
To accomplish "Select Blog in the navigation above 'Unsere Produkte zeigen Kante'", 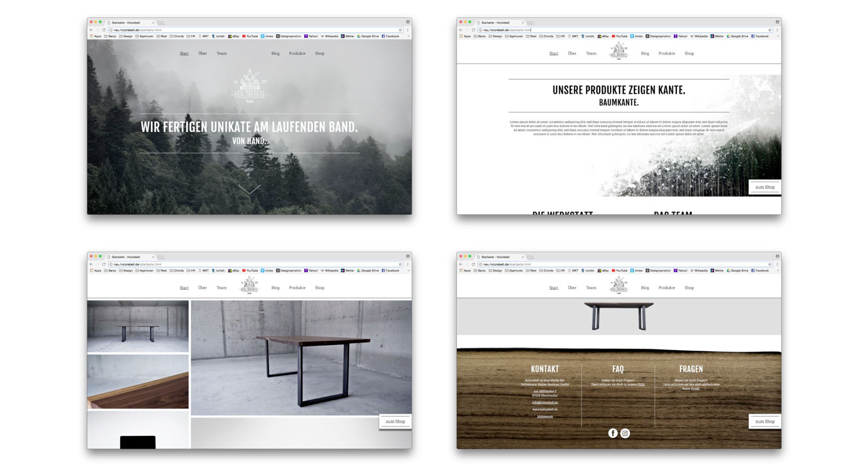I will click(x=644, y=53).
